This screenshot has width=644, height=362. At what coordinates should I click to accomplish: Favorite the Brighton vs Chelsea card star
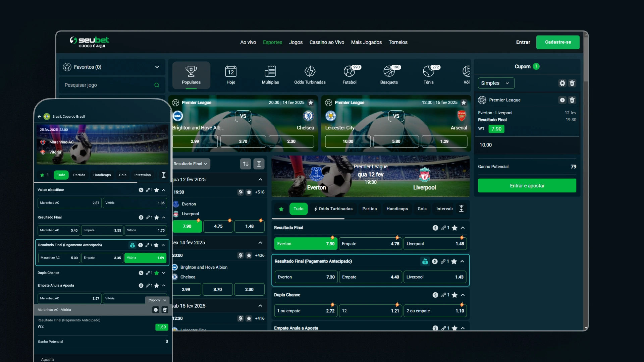(311, 103)
